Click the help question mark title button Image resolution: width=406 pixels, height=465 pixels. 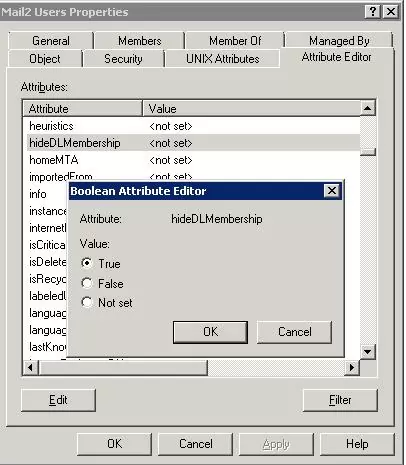(373, 12)
